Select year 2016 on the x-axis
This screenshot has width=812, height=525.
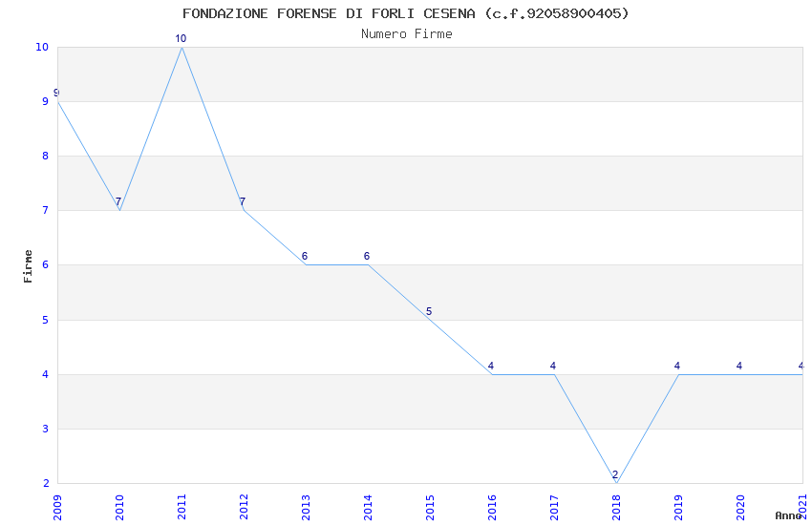(492, 508)
